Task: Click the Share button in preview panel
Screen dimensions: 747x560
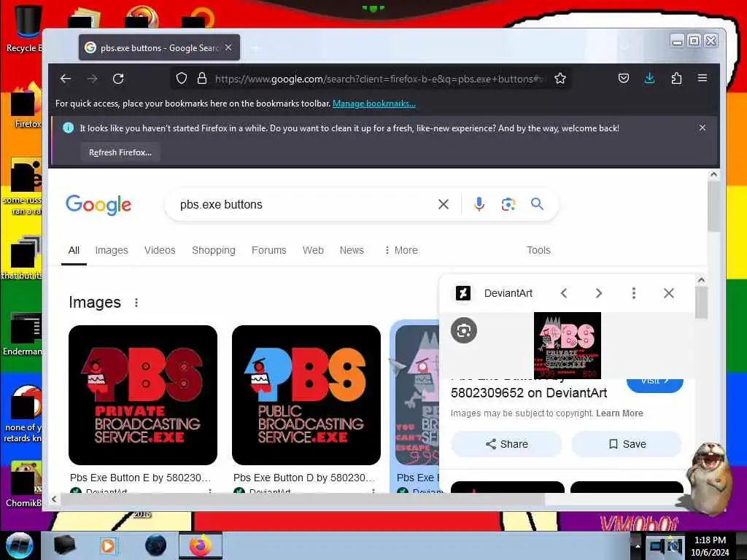Action: click(x=506, y=444)
